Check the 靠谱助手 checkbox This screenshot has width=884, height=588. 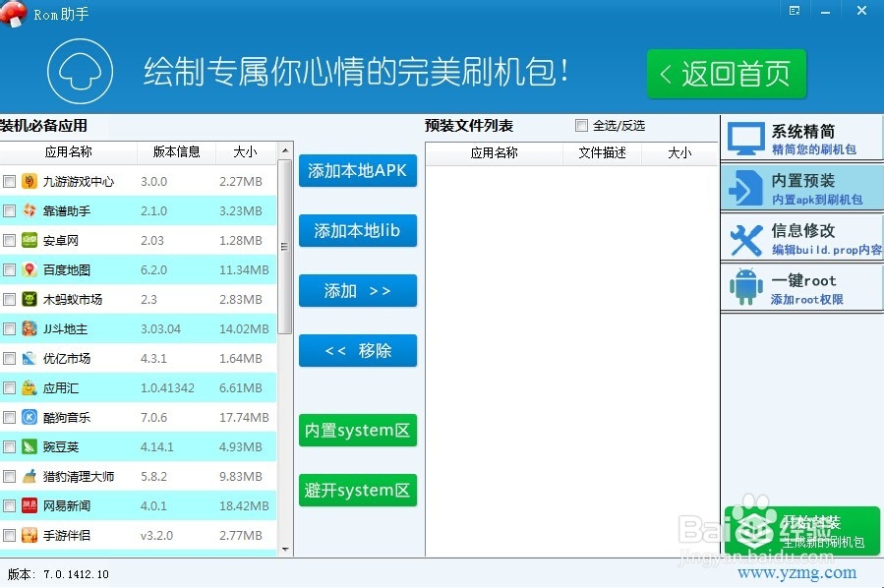click(x=9, y=210)
